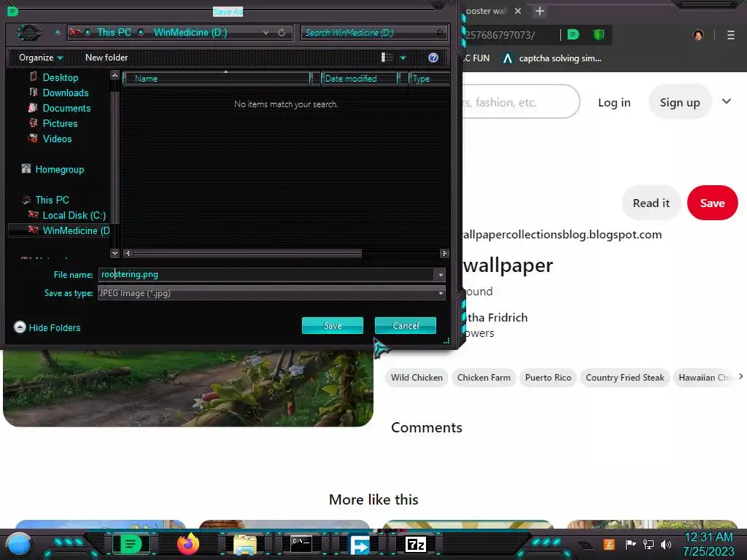
Task: Click Pinterest Log in button
Action: 614,102
